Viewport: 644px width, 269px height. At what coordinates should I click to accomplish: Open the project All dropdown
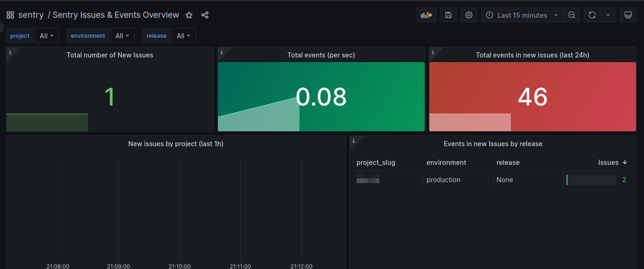47,35
